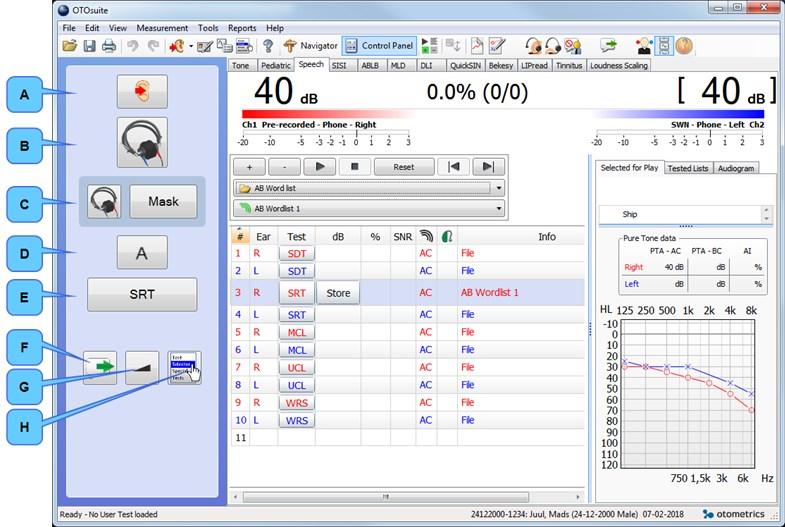Viewport: 785px width, 527px height.
Task: Click the Store button in row 3
Action: click(x=338, y=293)
